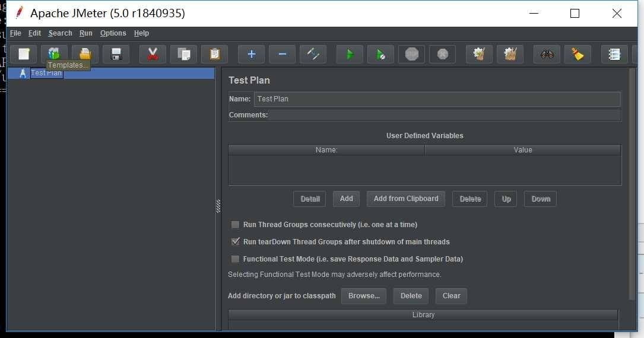This screenshot has width=644, height=338.
Task: Click the New test plan toolbar icon
Action: [23, 54]
